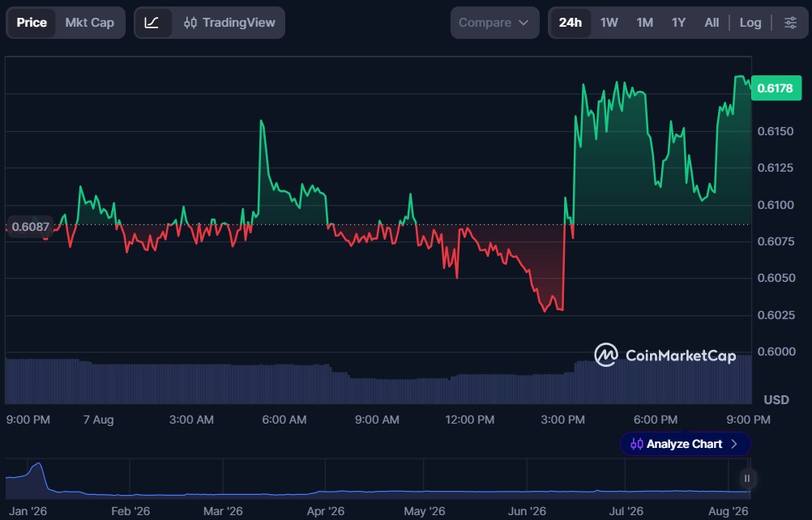Click the opening price label 0.6087
The image size is (812, 520).
coord(30,227)
